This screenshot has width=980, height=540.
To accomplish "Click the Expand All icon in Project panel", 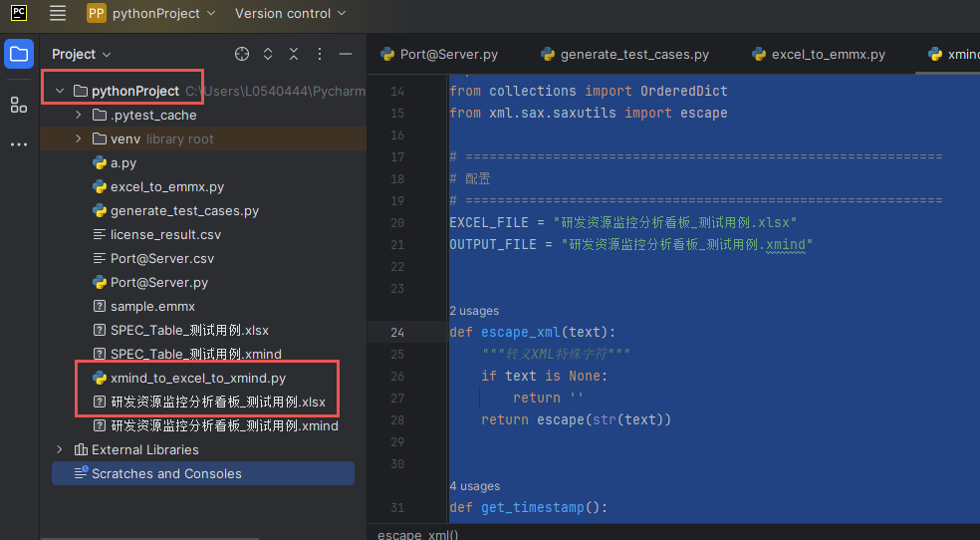I will [x=268, y=55].
